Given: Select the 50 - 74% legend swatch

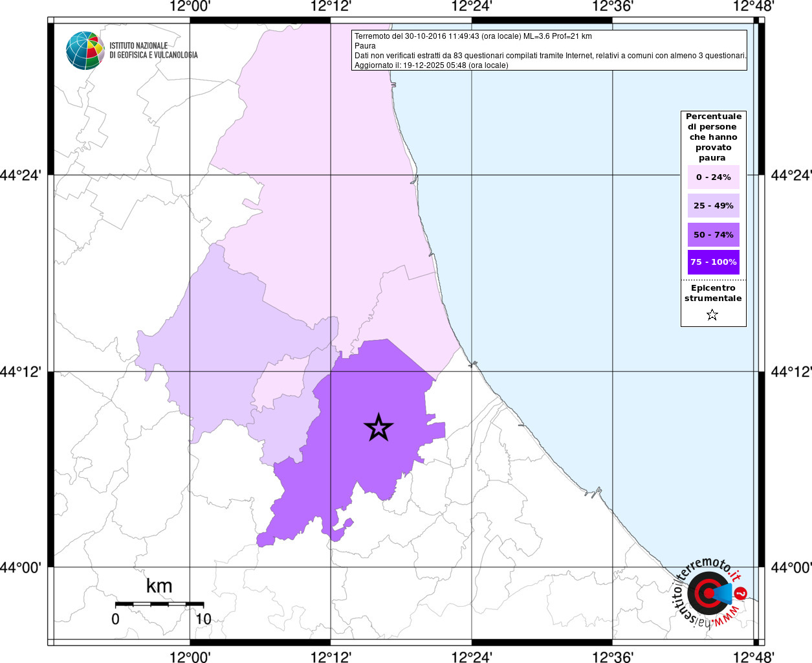Looking at the screenshot, I should pos(713,234).
